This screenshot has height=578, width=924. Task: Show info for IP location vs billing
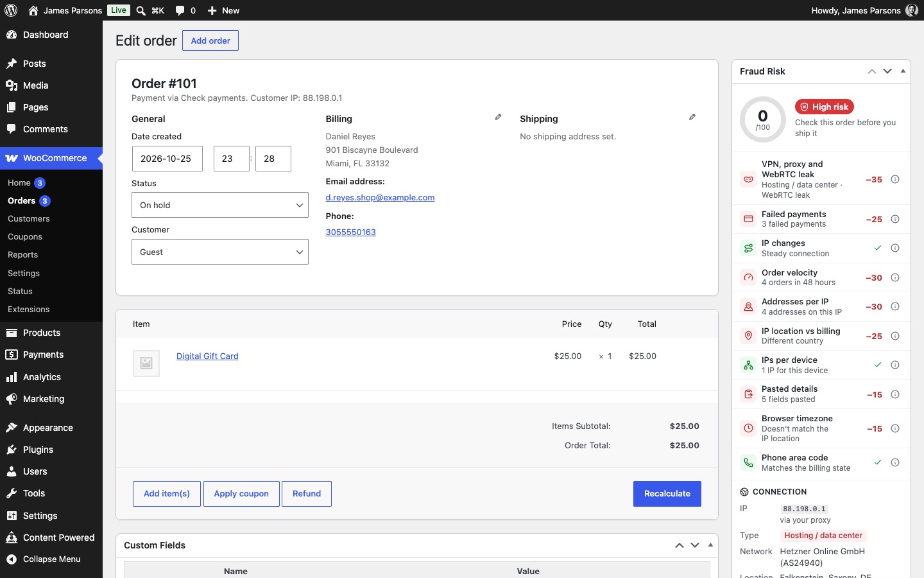click(x=895, y=336)
